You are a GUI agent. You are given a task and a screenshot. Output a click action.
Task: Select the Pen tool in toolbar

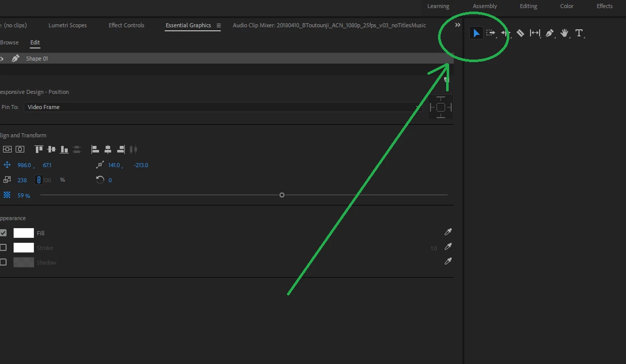550,33
